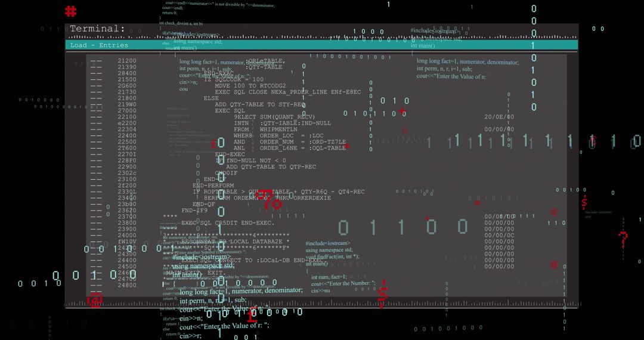Screen dimensions: 644x340
Task: Click the "FROM WHIPMENTLN" line
Action: 265,129
